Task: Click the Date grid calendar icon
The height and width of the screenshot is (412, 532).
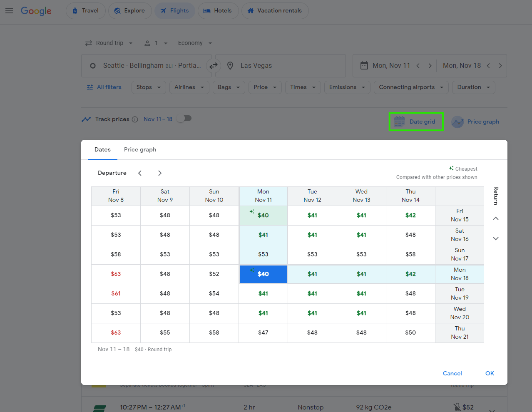Action: coord(399,121)
